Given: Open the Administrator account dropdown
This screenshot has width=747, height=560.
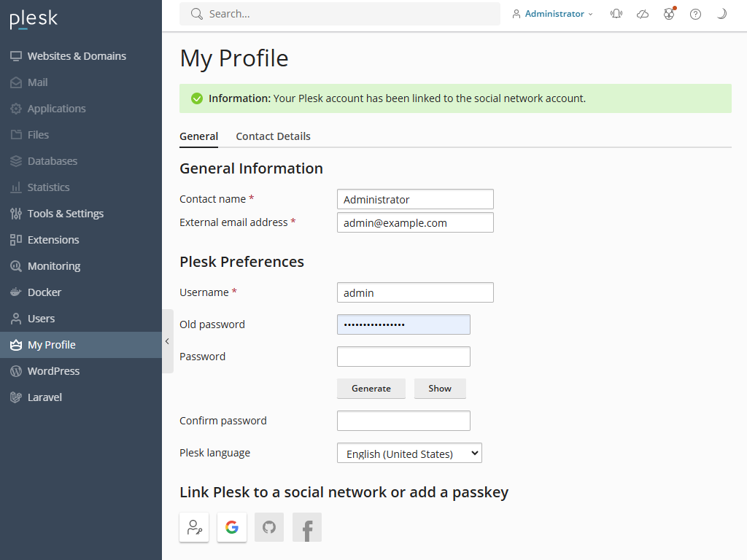Looking at the screenshot, I should 552,13.
